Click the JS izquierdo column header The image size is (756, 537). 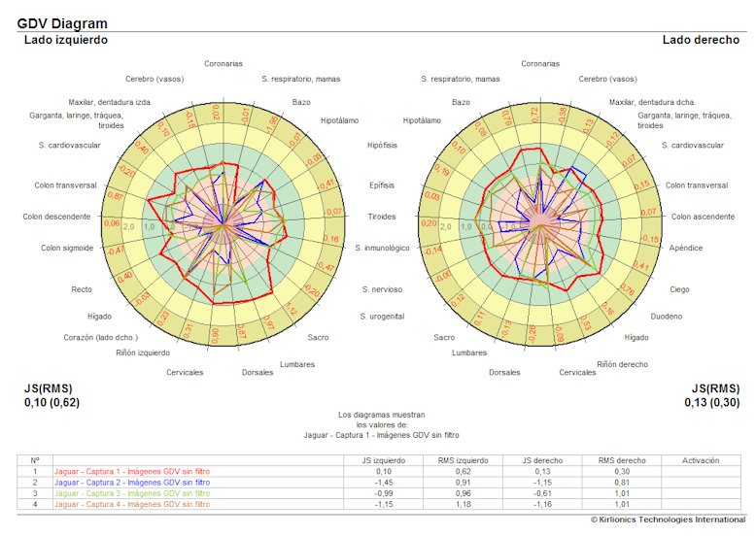click(385, 459)
